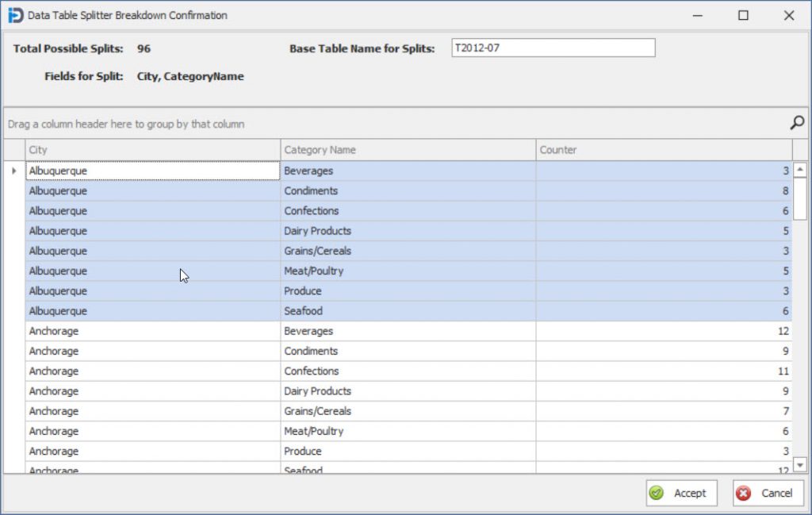812x515 pixels.
Task: Click the scrollbar down arrow
Action: coord(800,465)
